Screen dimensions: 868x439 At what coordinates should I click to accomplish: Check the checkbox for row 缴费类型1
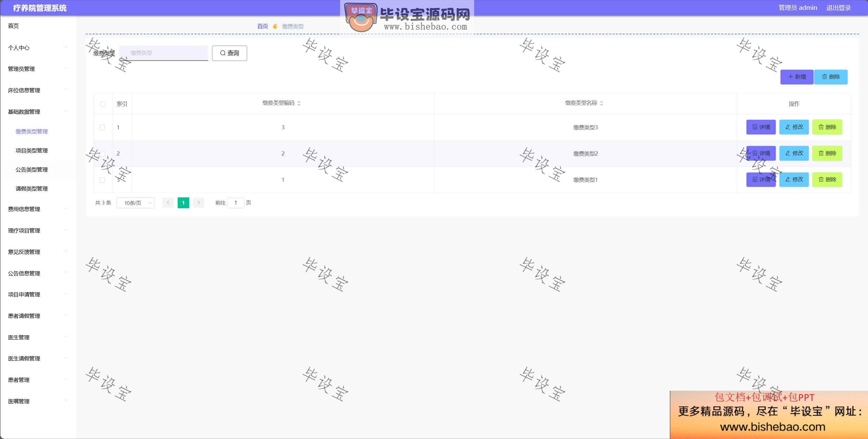(x=102, y=180)
